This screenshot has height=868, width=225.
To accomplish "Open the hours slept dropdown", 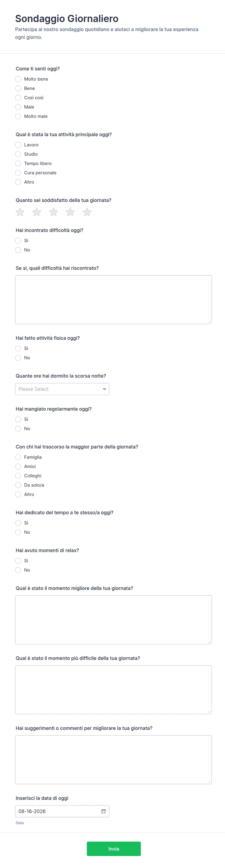I will [62, 389].
